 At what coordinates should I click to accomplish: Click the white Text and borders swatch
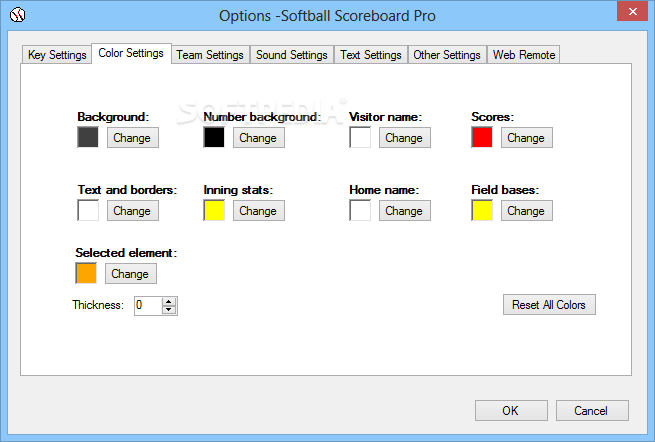pos(88,210)
